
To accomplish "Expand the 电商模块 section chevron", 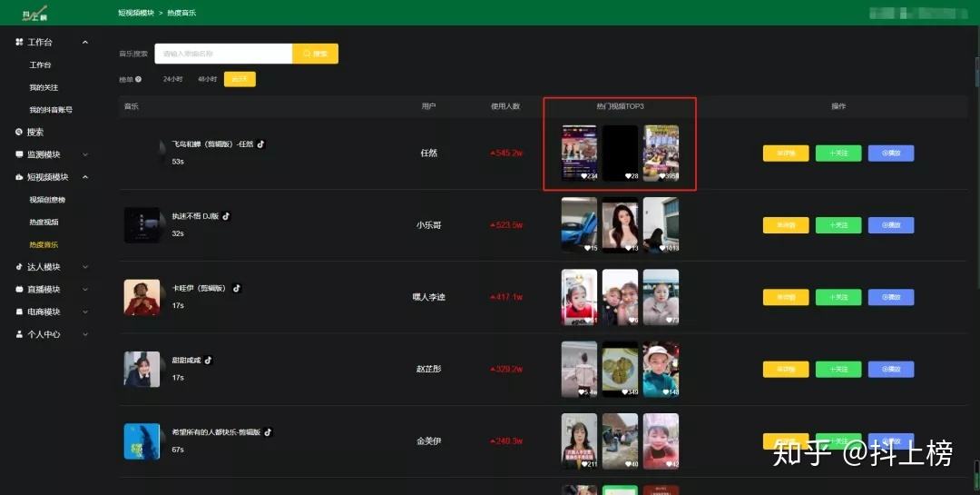I will (85, 312).
